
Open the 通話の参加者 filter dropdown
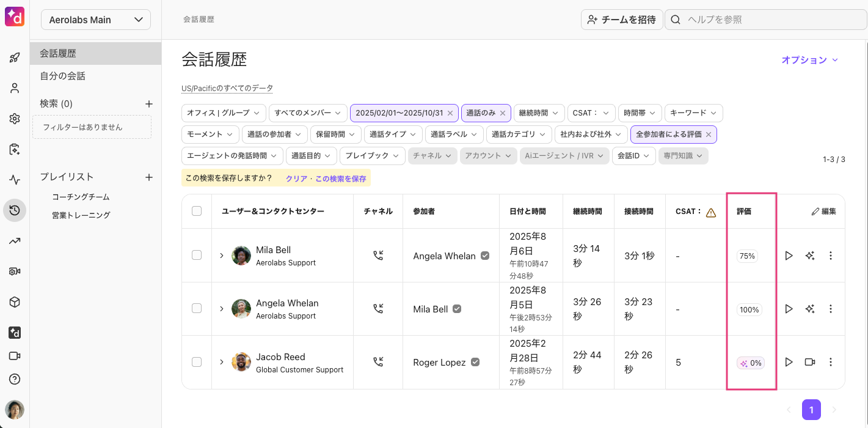point(274,135)
